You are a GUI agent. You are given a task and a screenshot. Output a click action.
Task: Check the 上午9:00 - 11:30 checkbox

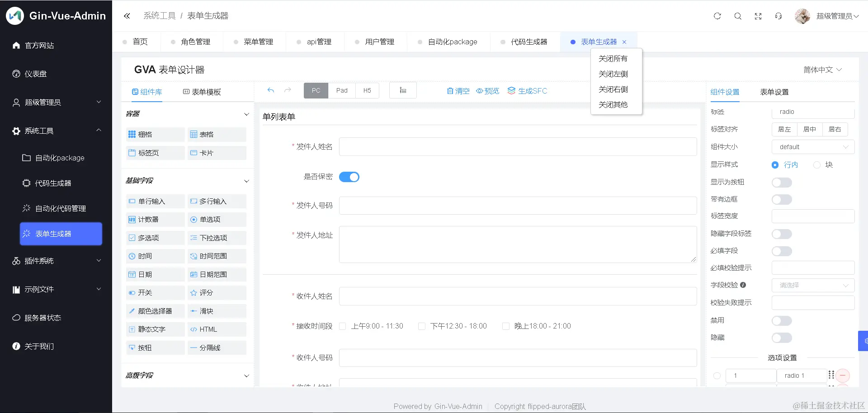(x=343, y=326)
